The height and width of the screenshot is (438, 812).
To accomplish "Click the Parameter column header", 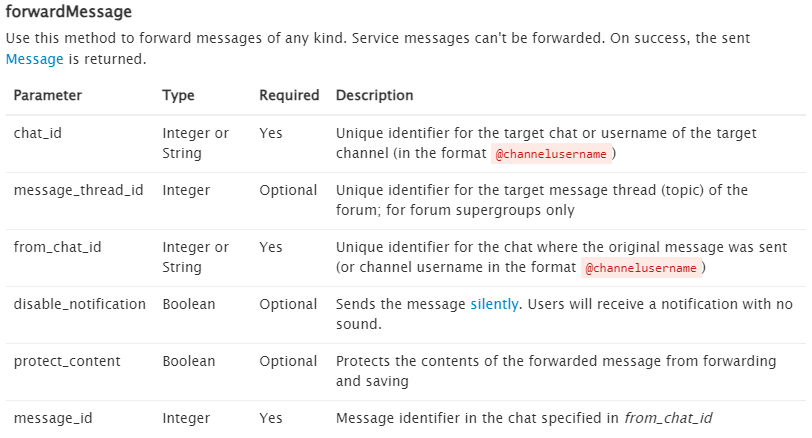I will tap(48, 95).
